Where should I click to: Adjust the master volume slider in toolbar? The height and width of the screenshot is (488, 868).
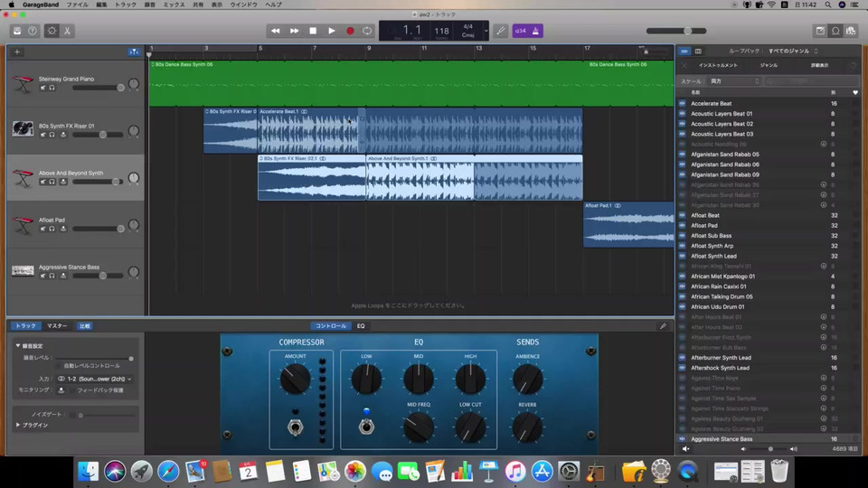click(676, 31)
